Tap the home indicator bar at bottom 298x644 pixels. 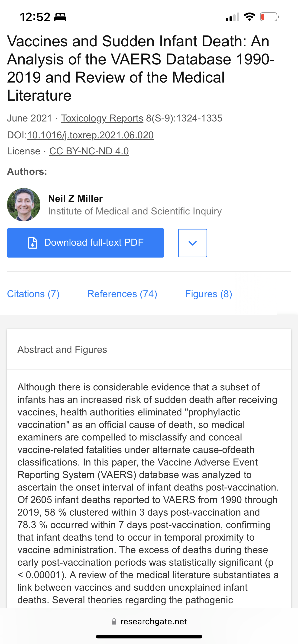pos(149,637)
